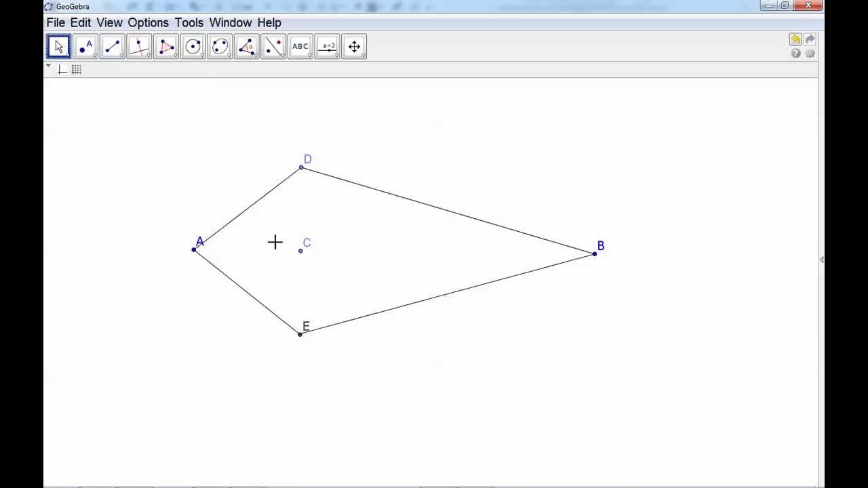The height and width of the screenshot is (488, 868).
Task: Close the GeoGebra window
Action: (x=808, y=6)
